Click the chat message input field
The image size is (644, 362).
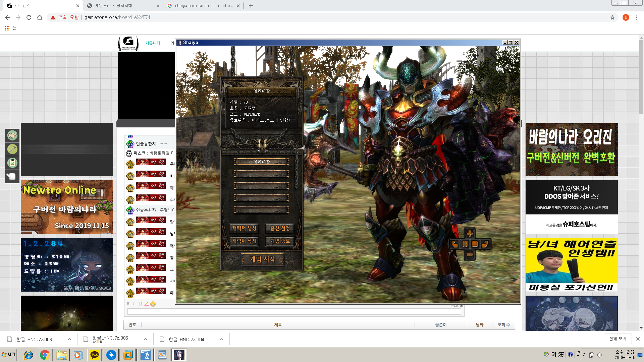coord(294,312)
